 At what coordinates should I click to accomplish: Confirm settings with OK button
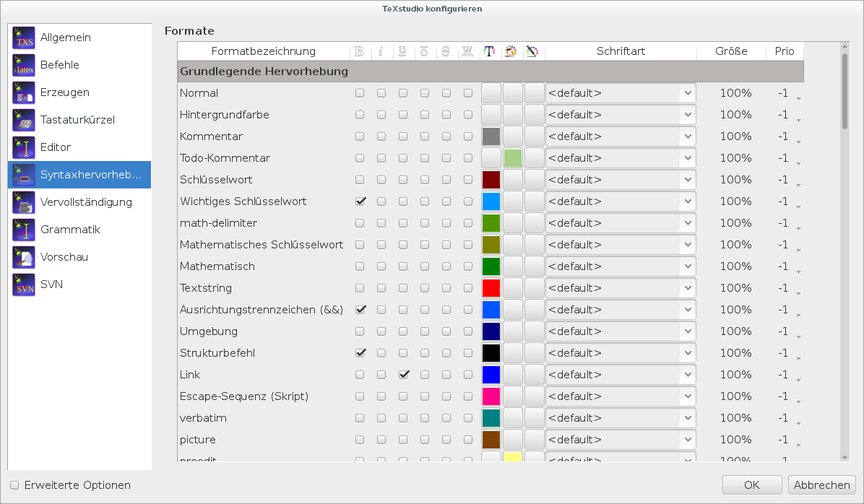[751, 485]
